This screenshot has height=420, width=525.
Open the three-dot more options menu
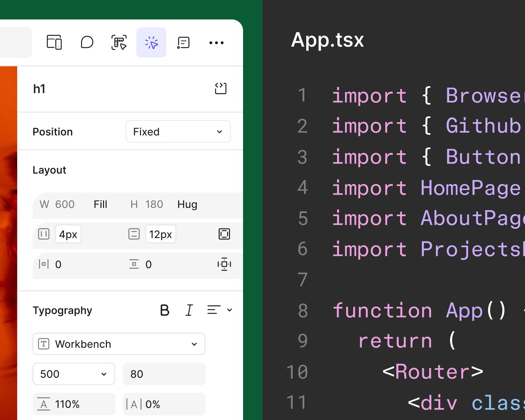(216, 42)
